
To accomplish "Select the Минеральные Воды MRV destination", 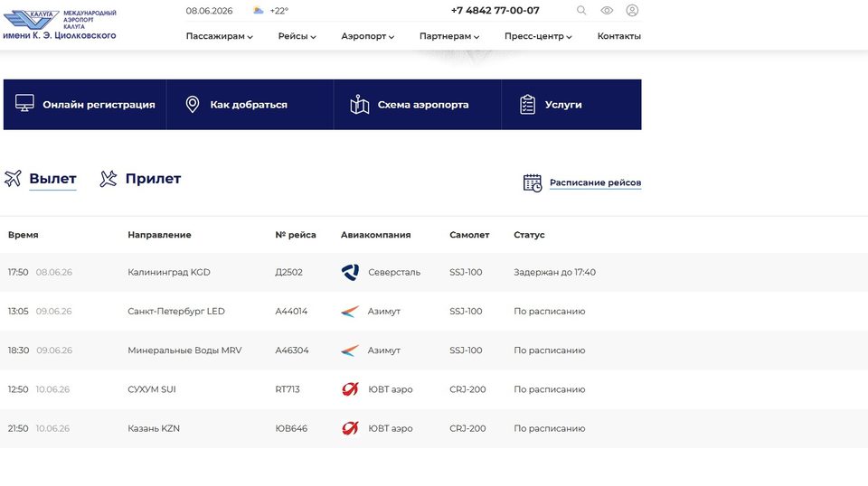I will tap(184, 350).
